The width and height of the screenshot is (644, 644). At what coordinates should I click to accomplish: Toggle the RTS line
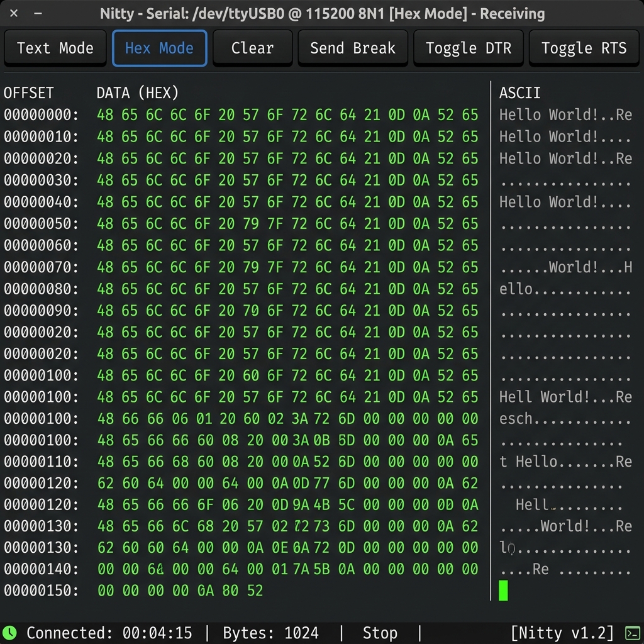click(x=584, y=48)
